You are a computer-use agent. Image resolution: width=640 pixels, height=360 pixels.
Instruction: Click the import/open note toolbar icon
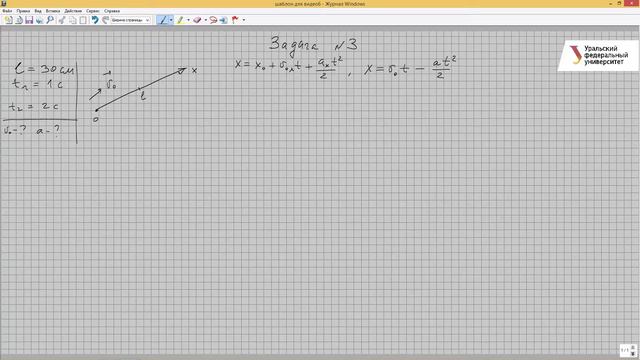(x=19, y=20)
